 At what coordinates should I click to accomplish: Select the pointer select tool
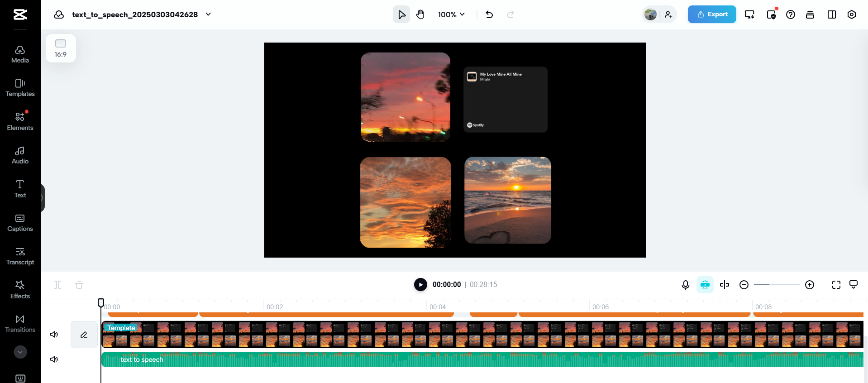(401, 14)
